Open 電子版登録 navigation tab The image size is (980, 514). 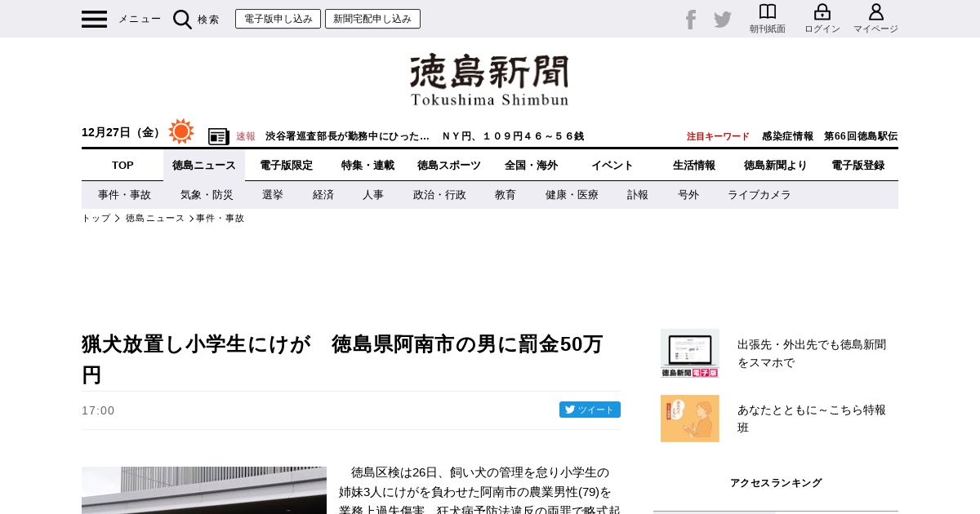(857, 165)
